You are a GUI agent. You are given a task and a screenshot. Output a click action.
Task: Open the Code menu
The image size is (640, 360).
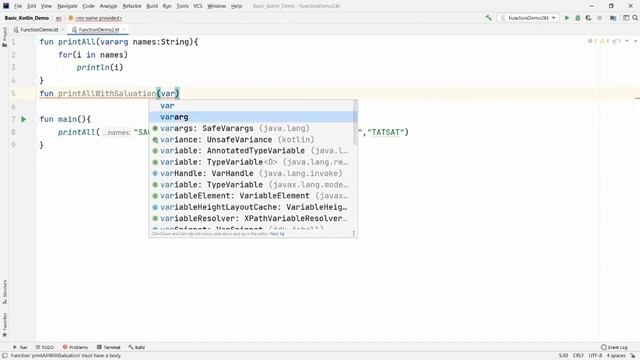[88, 6]
